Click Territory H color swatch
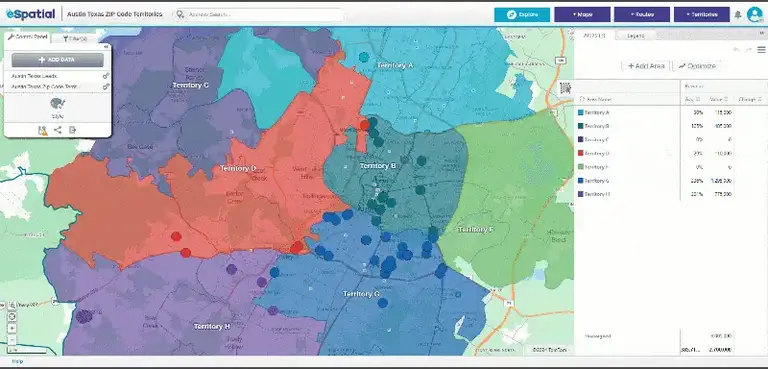The width and height of the screenshot is (768, 369). (580, 194)
